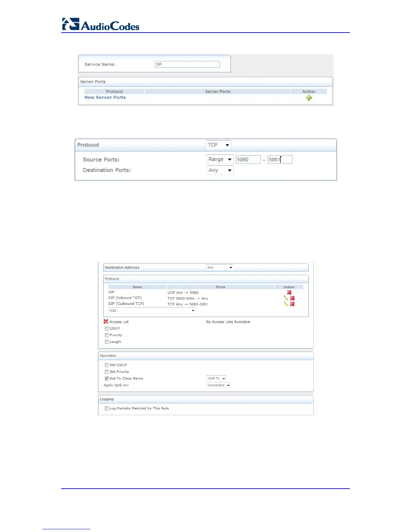
Task: Delete the SIP UDP protocol entry
Action: [289, 293]
